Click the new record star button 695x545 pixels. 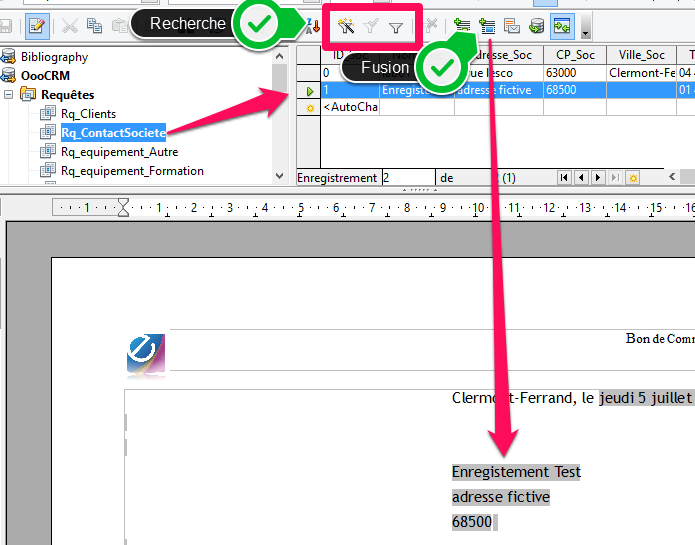(632, 178)
